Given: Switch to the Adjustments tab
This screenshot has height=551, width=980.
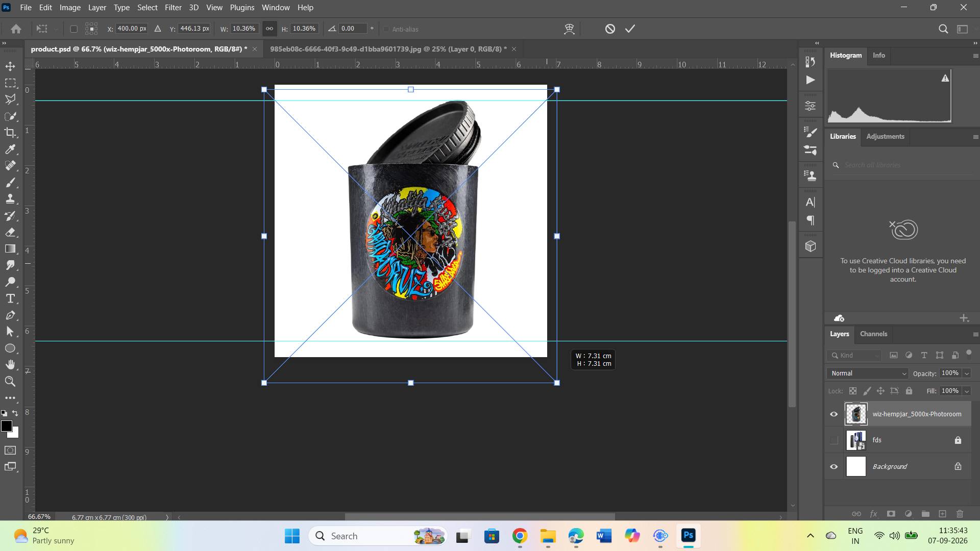Looking at the screenshot, I should 885,137.
